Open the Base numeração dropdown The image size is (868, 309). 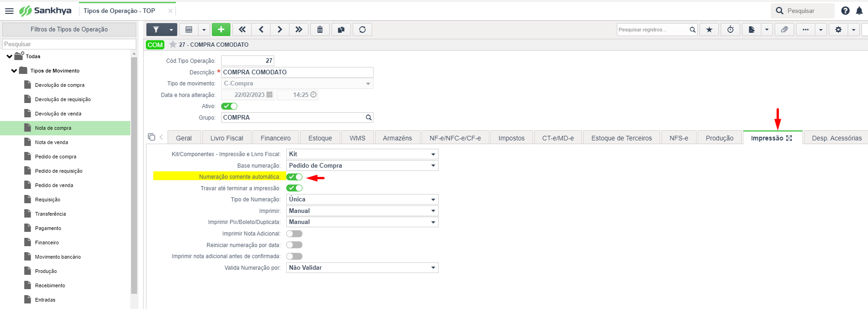pyautogui.click(x=362, y=166)
